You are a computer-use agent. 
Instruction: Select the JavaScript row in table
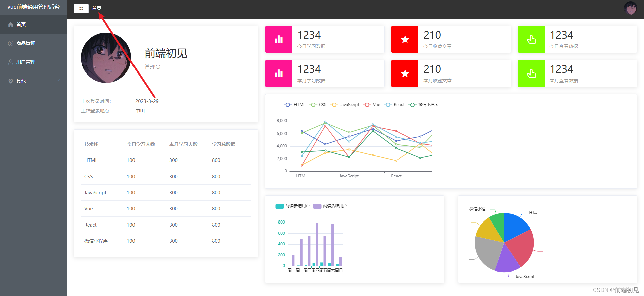166,193
